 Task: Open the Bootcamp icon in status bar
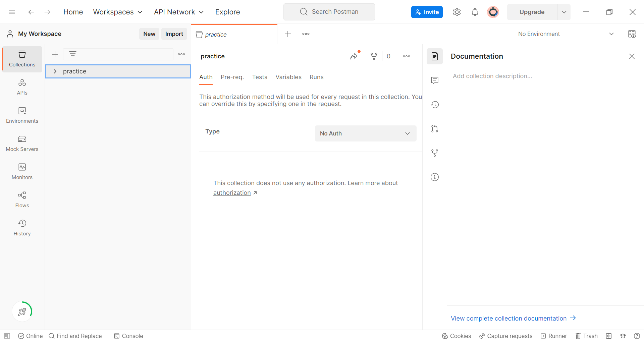point(623,336)
